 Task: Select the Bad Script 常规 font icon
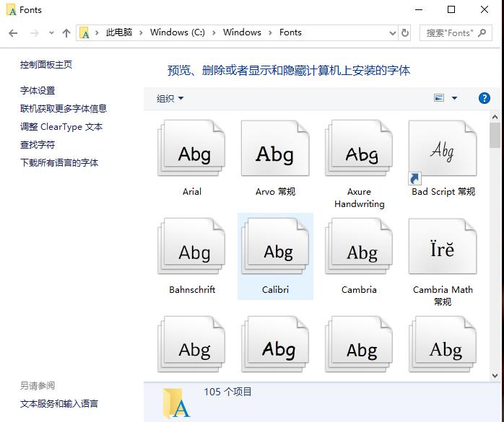pos(443,148)
